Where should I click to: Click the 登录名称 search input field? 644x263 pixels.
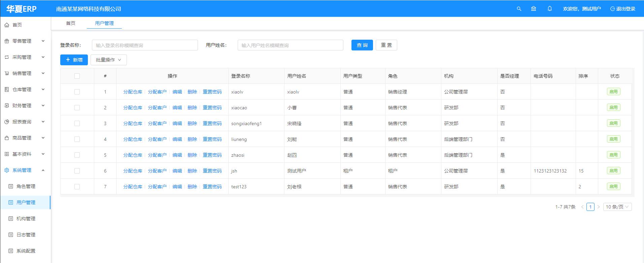coord(145,45)
